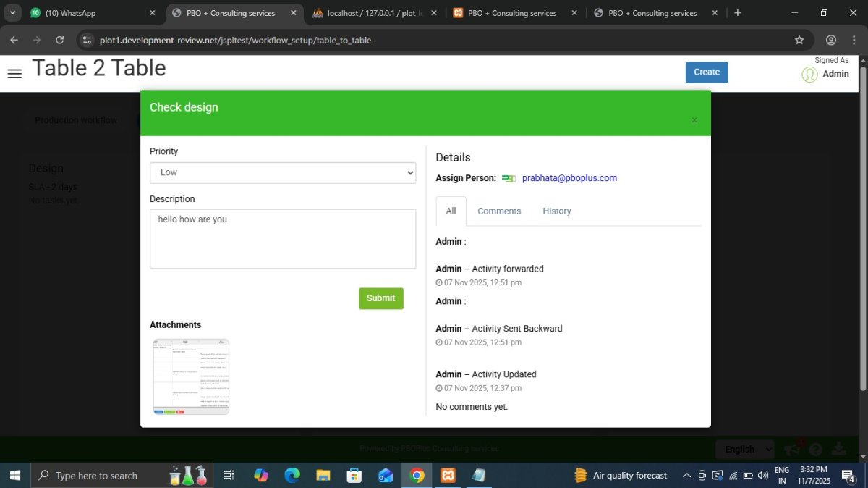868x488 pixels.
Task: Click the assign person transfer icon
Action: pyautogui.click(x=509, y=178)
